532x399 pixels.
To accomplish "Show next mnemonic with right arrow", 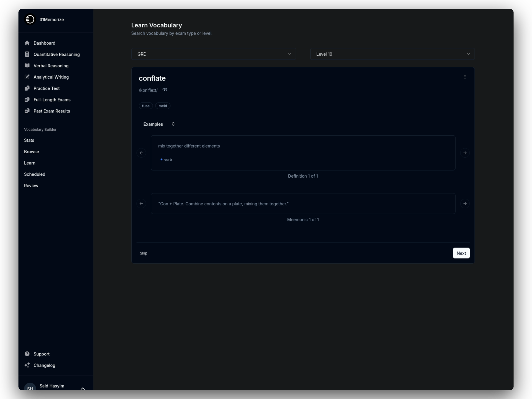I will (x=465, y=204).
